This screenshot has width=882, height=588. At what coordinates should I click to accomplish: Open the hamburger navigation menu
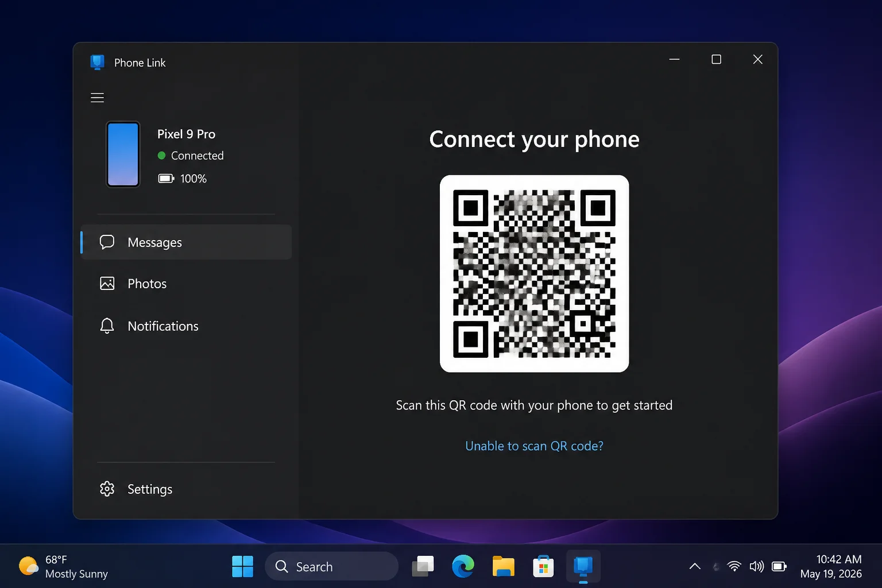point(97,98)
